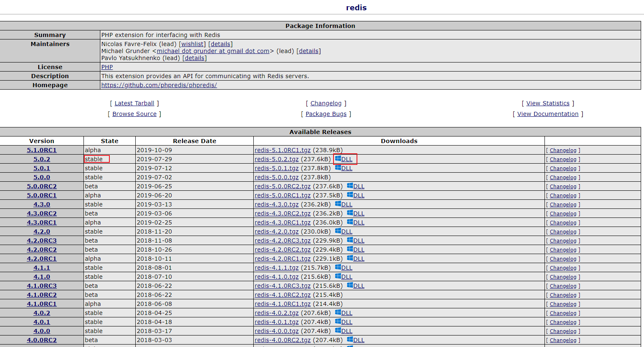Image resolution: width=644 pixels, height=347 pixels.
Task: Open the Changelog for version 5.0.2
Action: coord(563,160)
